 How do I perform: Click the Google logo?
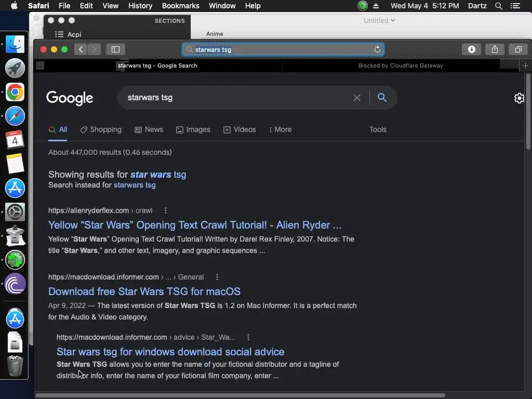(x=70, y=98)
